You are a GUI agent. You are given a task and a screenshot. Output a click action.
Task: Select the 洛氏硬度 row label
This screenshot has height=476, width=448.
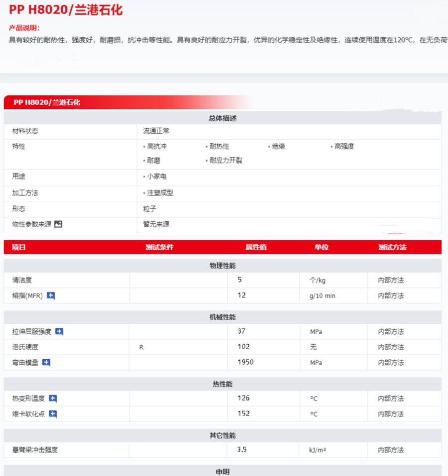(x=25, y=347)
